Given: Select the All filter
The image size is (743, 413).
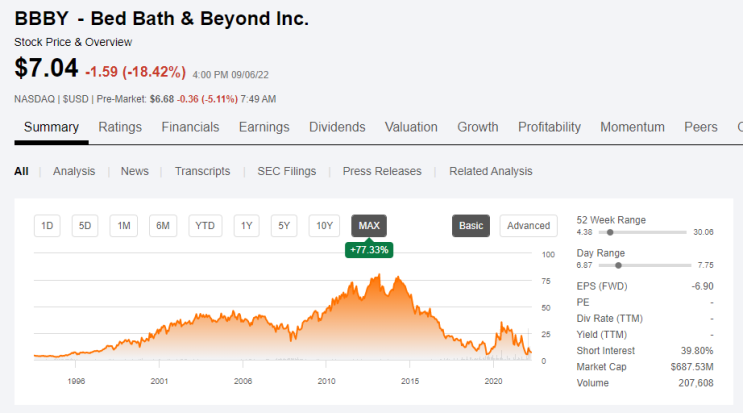Looking at the screenshot, I should 21,171.
